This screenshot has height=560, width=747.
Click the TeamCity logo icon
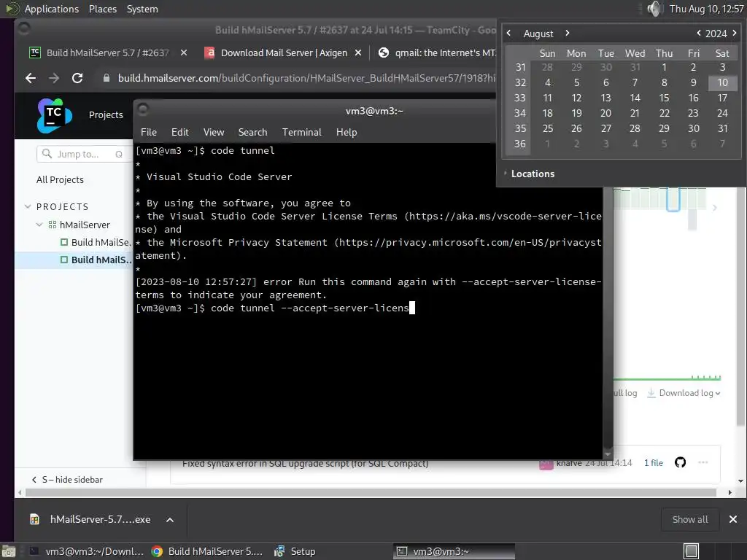click(54, 115)
